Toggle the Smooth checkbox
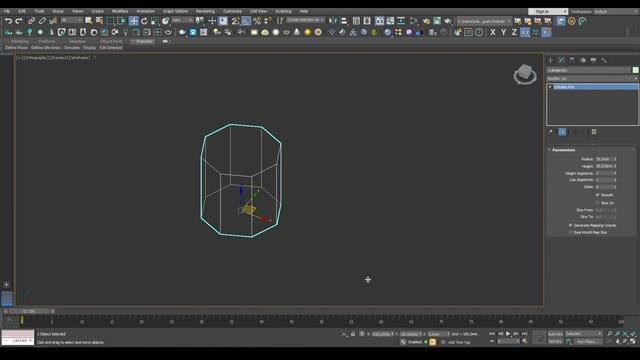Viewport: 640px width, 360px height. pyautogui.click(x=598, y=195)
